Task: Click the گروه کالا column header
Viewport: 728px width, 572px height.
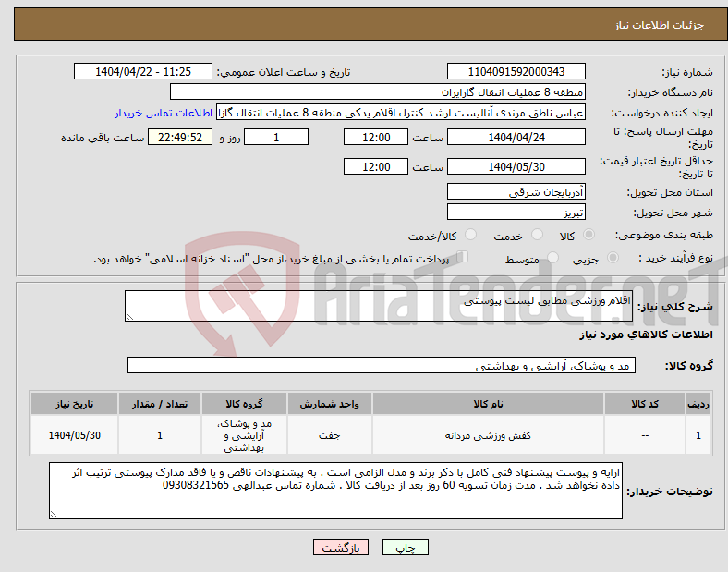Action: (x=244, y=404)
